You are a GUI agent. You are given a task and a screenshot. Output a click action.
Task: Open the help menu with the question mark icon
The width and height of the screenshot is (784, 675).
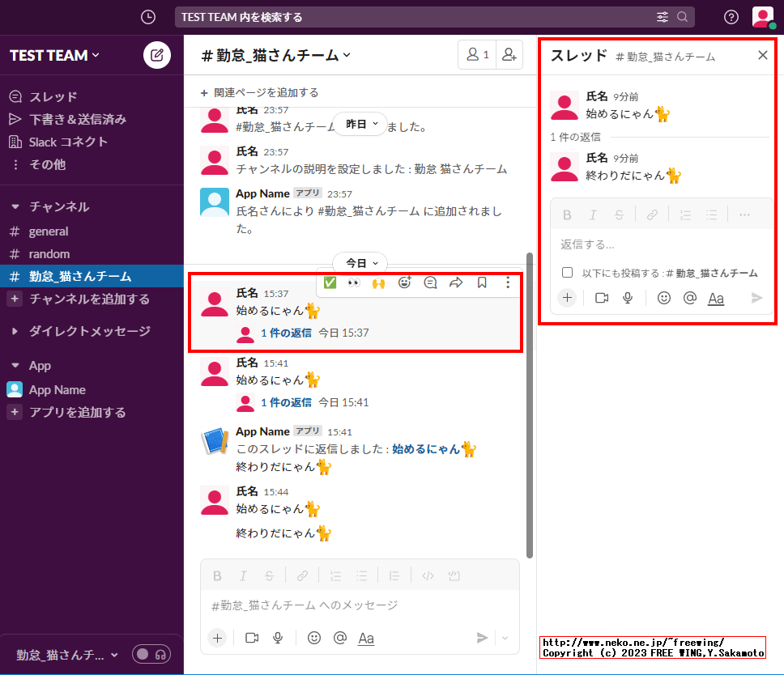pos(731,16)
